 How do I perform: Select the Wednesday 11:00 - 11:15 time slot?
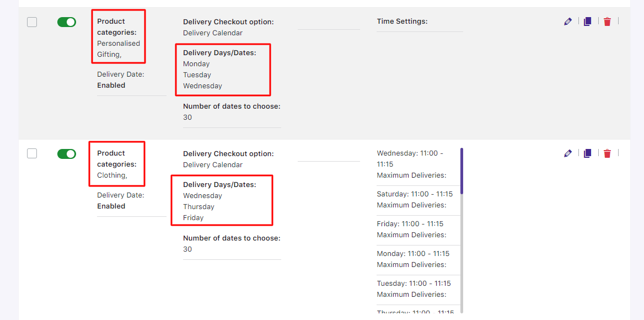click(x=410, y=158)
